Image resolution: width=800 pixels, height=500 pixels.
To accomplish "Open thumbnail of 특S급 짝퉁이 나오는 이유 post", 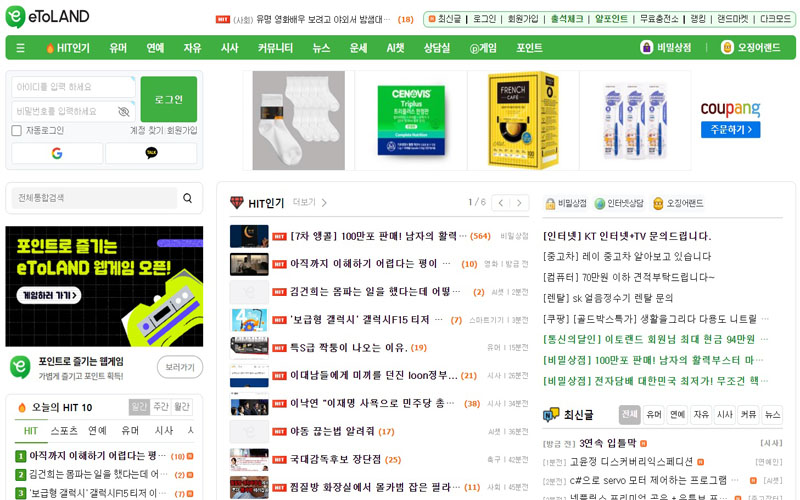I will pyautogui.click(x=249, y=347).
